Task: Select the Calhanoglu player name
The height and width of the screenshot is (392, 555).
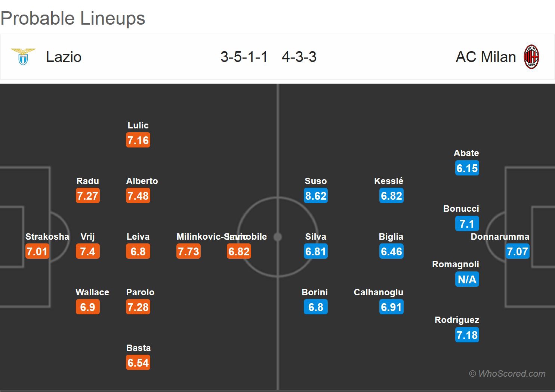Action: click(378, 292)
